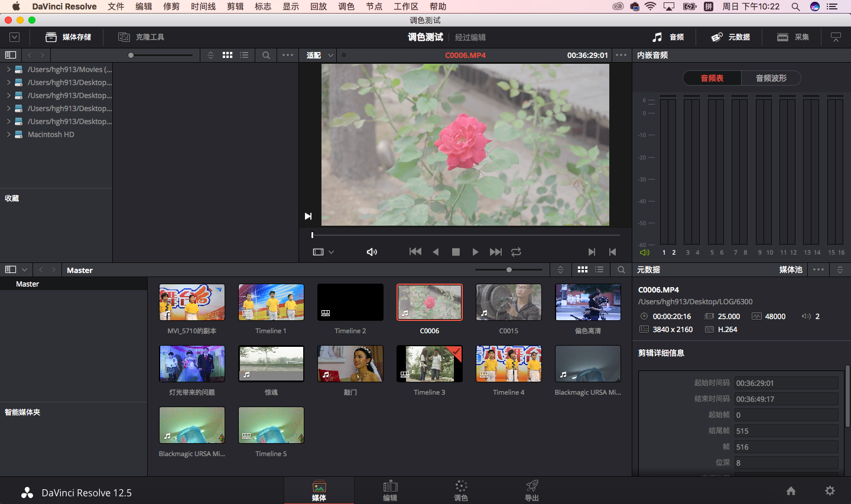
Task: Click the viewer scrubber bar
Action: tap(465, 235)
